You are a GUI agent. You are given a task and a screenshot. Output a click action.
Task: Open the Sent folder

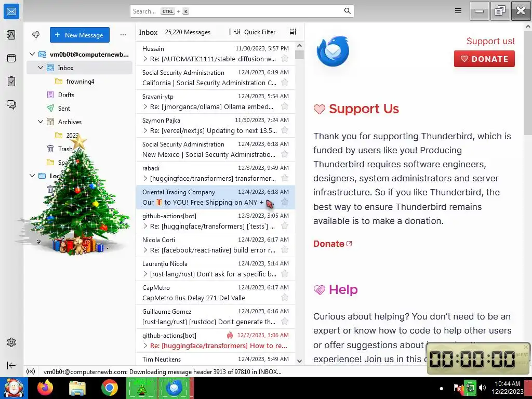79,108
